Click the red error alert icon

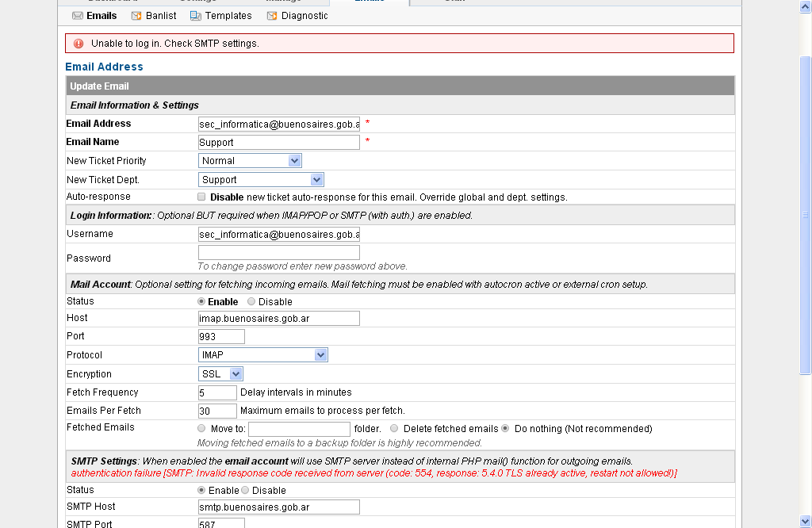(79, 44)
